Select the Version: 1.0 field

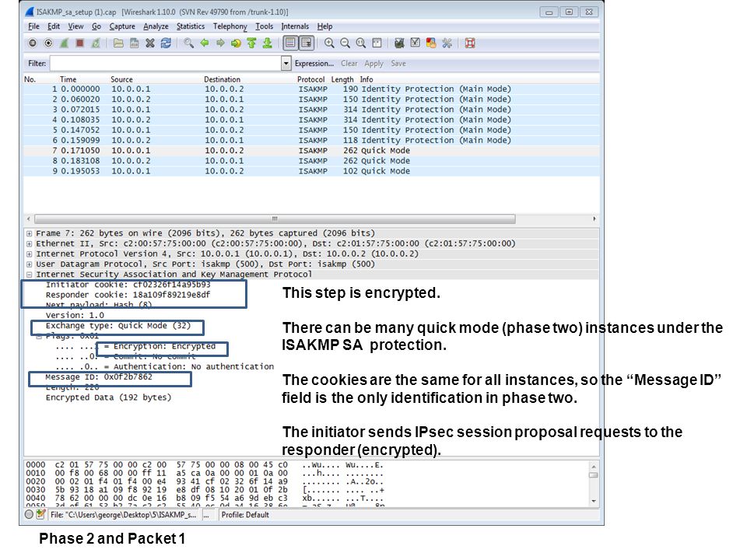pyautogui.click(x=75, y=315)
